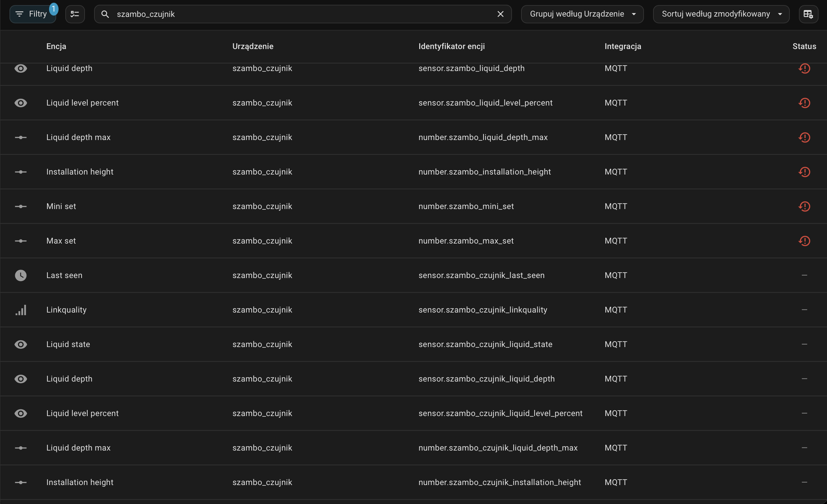Click the slider icon for number.szambo_liquid_depth_max

point(21,137)
